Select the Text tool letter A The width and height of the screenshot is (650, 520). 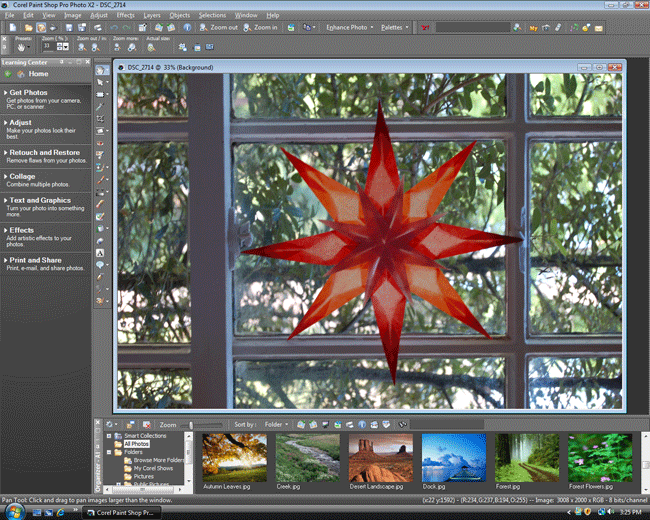point(100,253)
